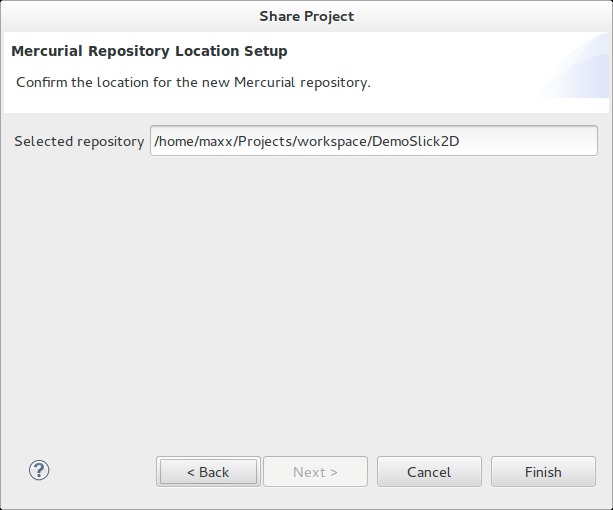Focus the Selected repository path field
Viewport: 613px width, 510px height.
[373, 141]
